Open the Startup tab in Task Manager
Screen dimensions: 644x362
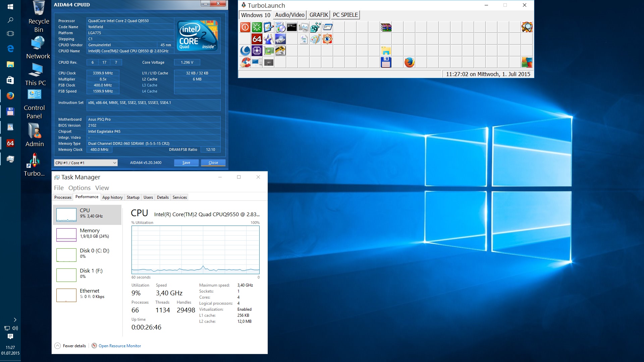tap(133, 197)
